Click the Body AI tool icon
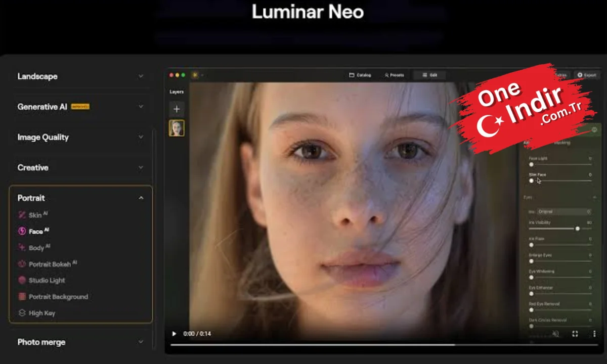The image size is (607, 364). pyautogui.click(x=22, y=248)
